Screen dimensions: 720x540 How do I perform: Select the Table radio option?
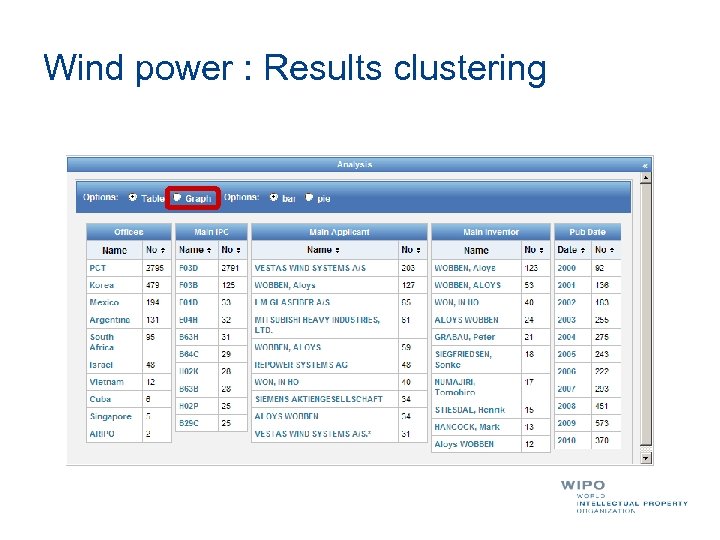pos(133,197)
